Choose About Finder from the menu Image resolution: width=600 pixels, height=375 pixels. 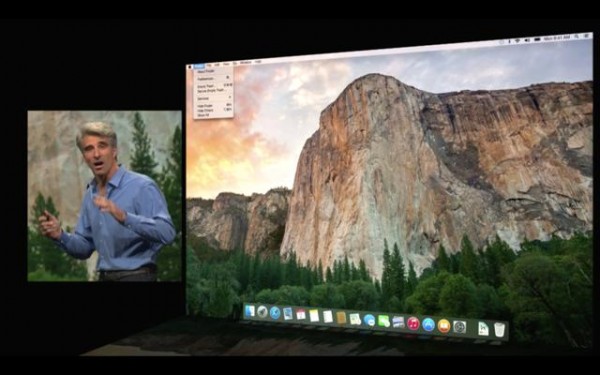[206, 71]
